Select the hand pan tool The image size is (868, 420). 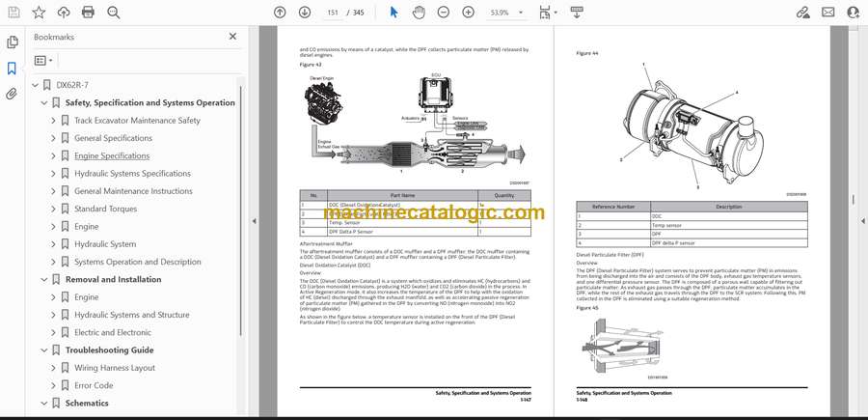420,13
